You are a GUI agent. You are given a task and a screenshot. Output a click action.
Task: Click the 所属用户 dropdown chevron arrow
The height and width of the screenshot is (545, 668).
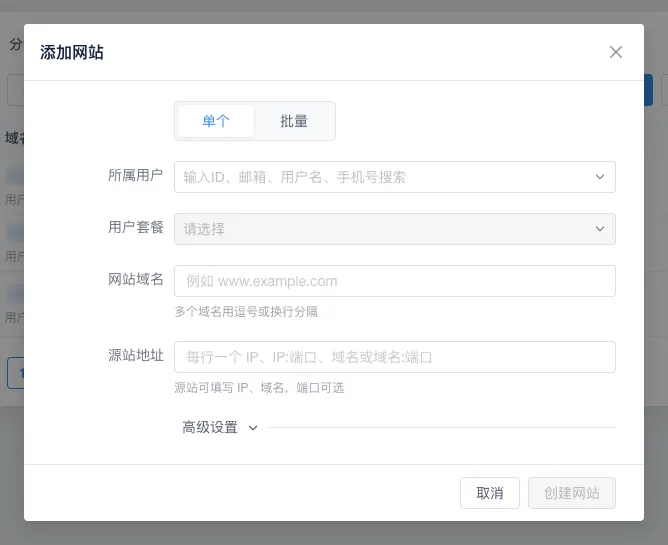pos(600,177)
